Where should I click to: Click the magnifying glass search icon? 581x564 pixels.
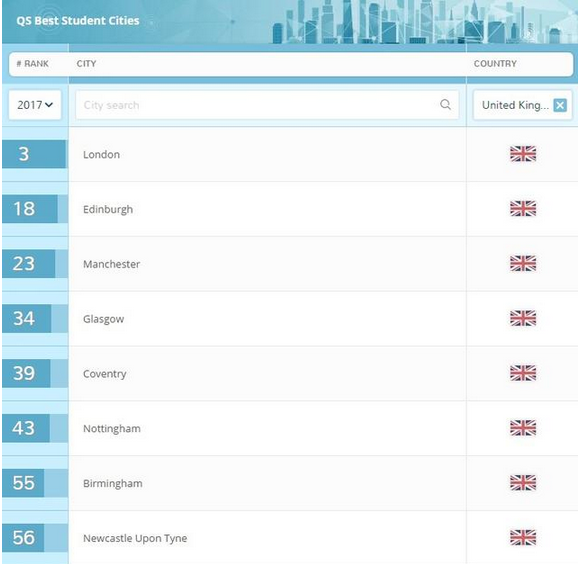point(445,105)
